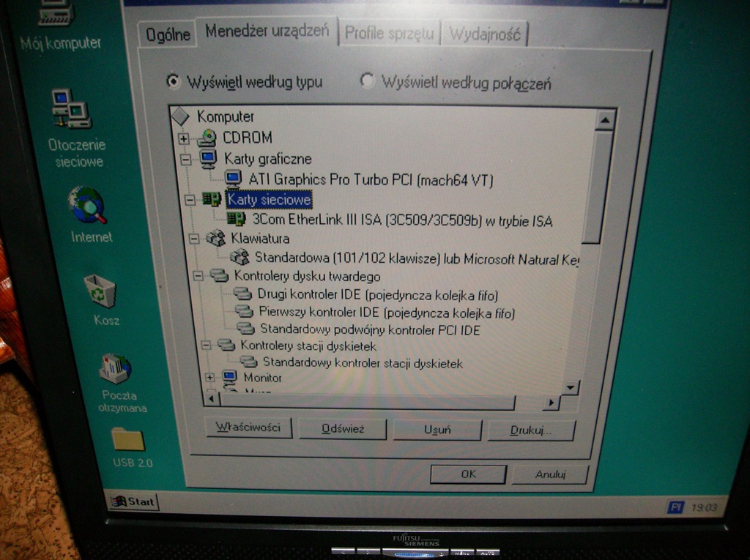Launch the Internet globe icon
This screenshot has height=560, width=750.
87,205
